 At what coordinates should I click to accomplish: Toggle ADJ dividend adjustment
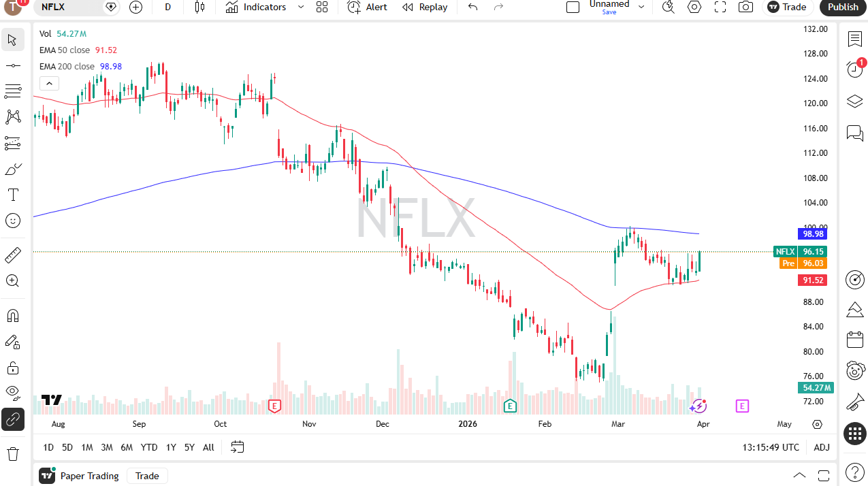[x=822, y=447]
